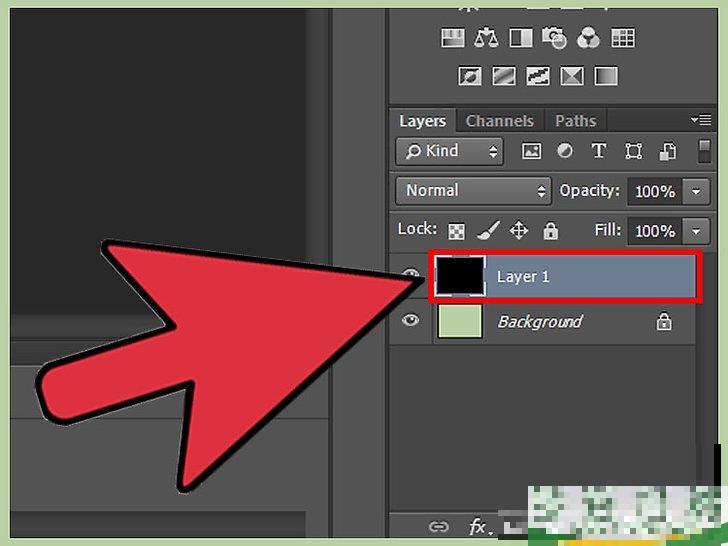Viewport: 728px width, 546px height.
Task: Lock layer position move icon
Action: tap(518, 230)
